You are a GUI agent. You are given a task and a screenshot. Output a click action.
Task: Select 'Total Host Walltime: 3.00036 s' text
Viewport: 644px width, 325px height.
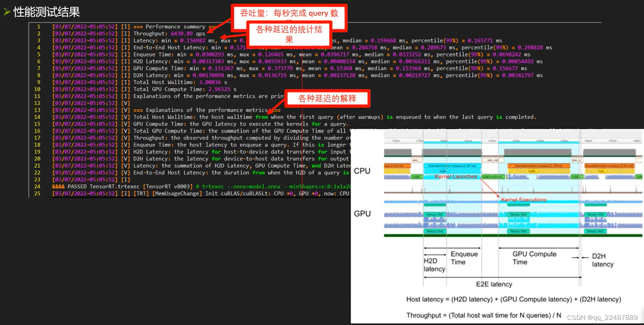click(180, 82)
